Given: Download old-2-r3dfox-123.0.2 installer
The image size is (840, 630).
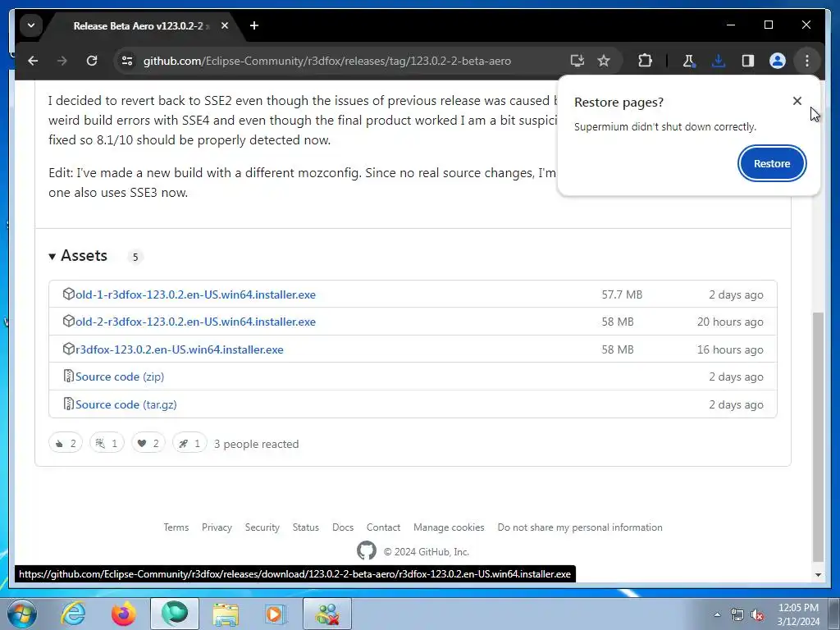Looking at the screenshot, I should [195, 322].
